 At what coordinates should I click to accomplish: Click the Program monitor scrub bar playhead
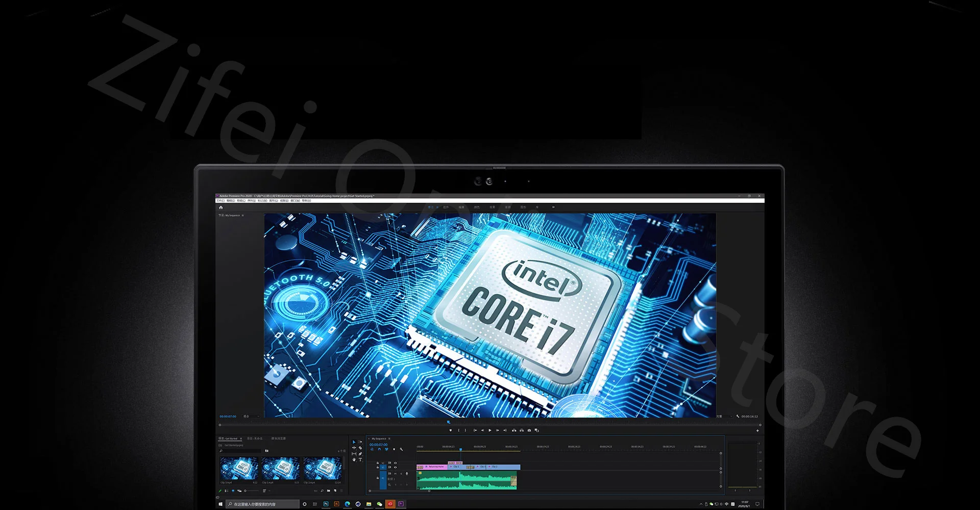449,422
